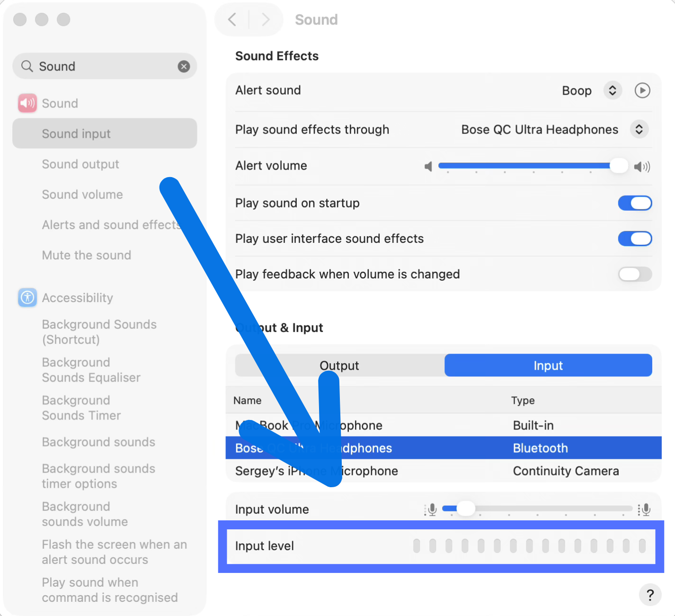This screenshot has width=675, height=616.
Task: Click the low volume speaker icon
Action: tap(428, 166)
